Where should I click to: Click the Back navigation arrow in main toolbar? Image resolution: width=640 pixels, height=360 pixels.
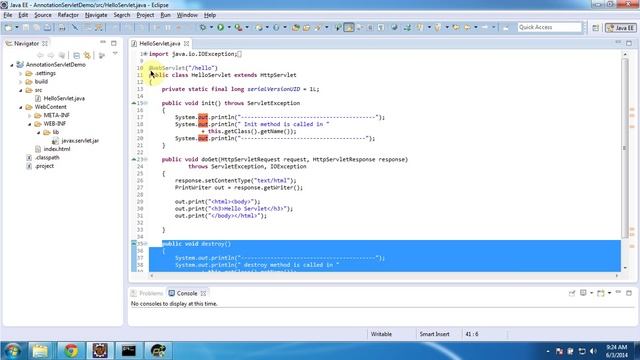point(467,27)
